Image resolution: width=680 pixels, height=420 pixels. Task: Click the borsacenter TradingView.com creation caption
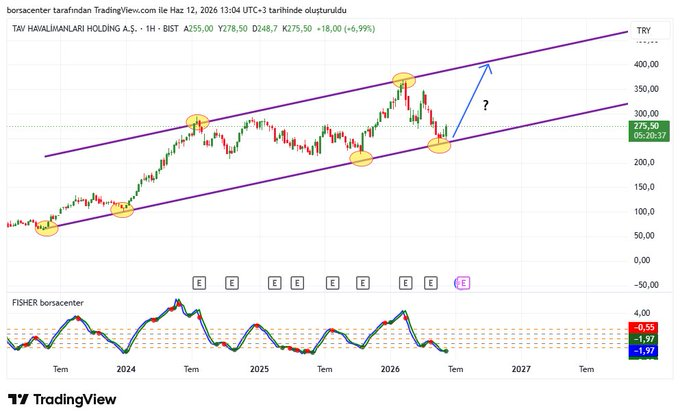click(177, 10)
